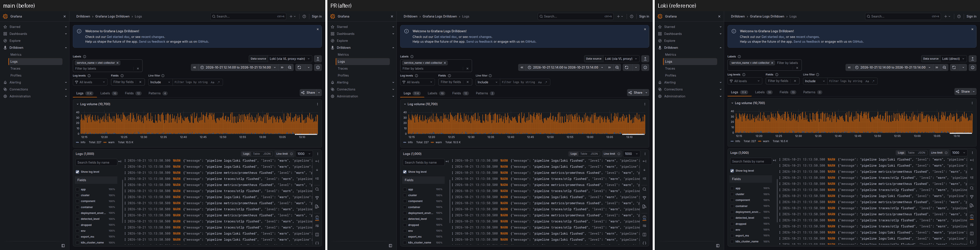This screenshot has height=250, width=980.
Task: Switch to Patterns tab in PR (after)
Action: 485,93
